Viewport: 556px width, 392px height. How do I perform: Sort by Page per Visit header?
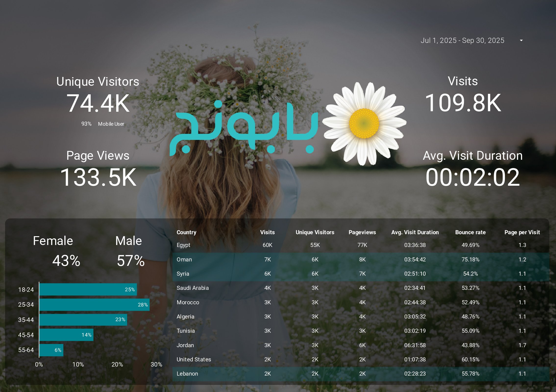(x=522, y=232)
